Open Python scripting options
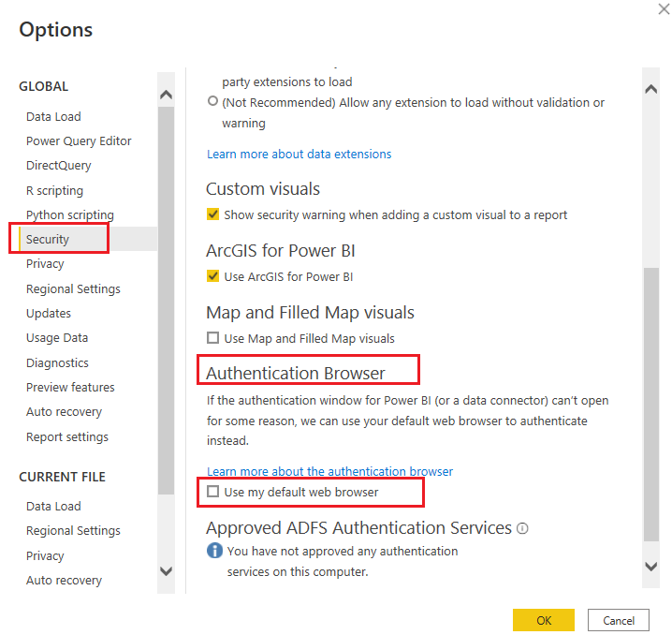 pos(70,214)
